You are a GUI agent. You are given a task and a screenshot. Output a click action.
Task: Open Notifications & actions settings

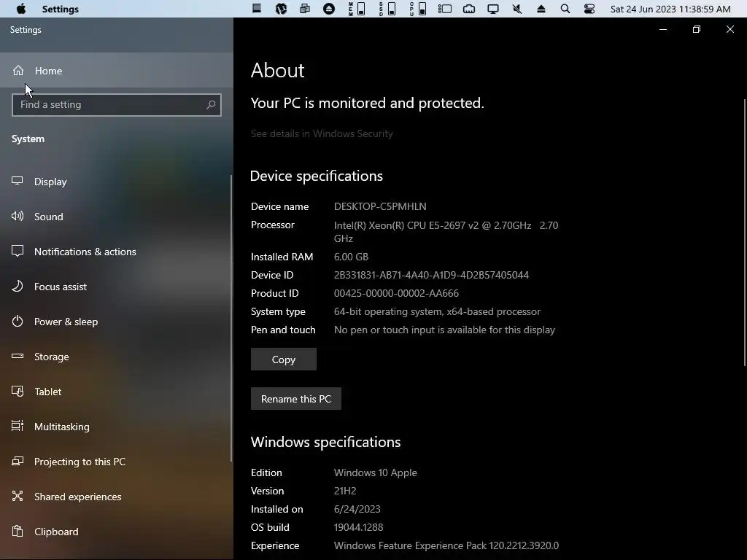click(x=116, y=252)
